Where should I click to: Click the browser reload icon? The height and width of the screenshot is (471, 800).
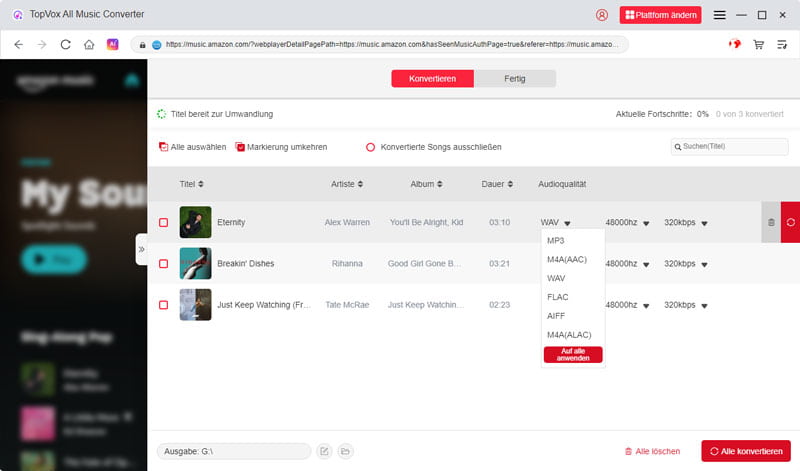pos(66,45)
